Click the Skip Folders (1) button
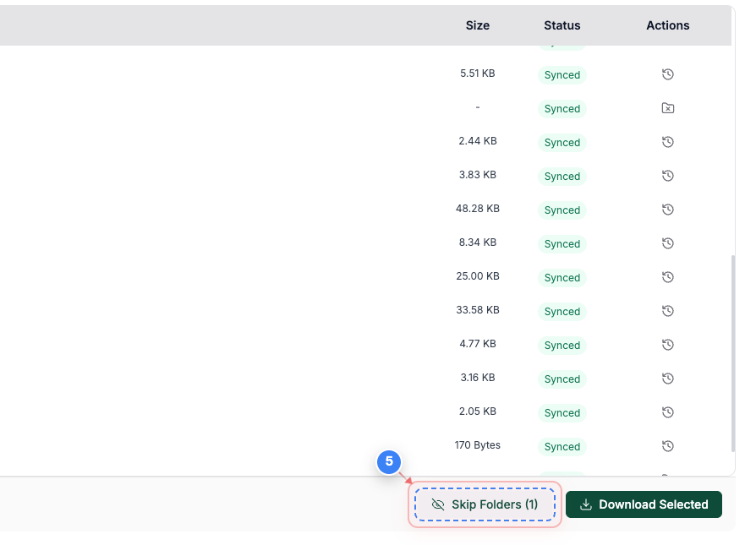Screen dimensions: 756x545 click(485, 504)
